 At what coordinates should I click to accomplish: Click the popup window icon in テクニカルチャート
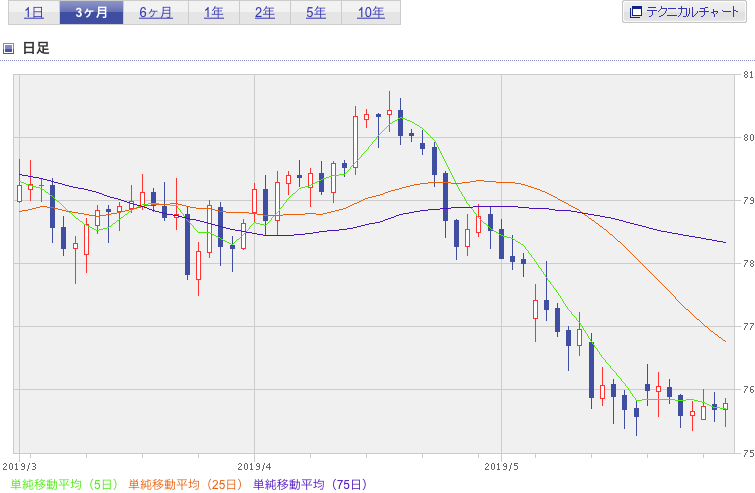(636, 12)
